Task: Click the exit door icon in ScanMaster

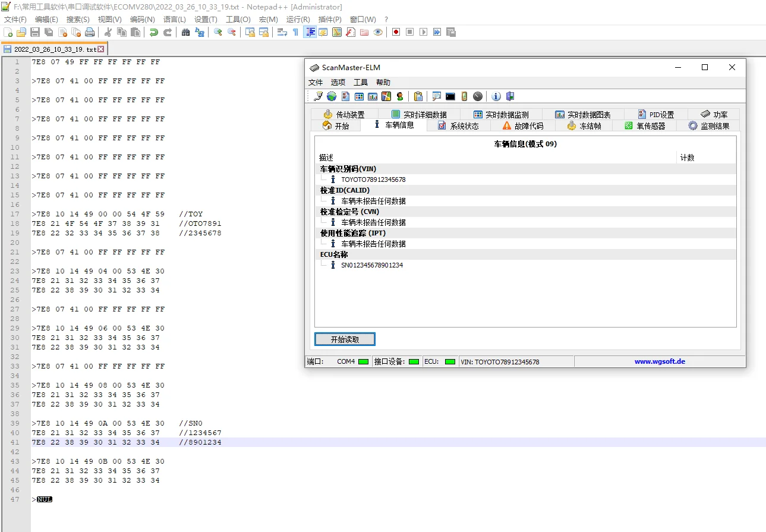Action: (x=510, y=96)
